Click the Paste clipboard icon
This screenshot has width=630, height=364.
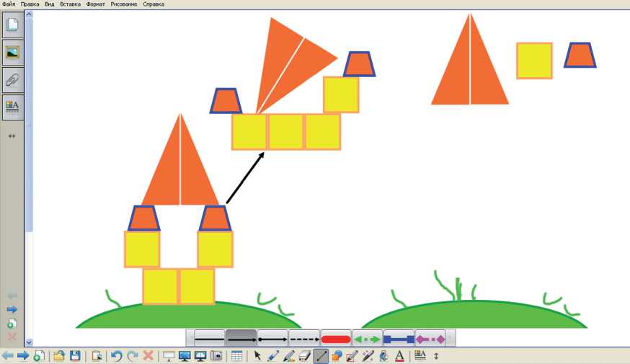pos(97,356)
